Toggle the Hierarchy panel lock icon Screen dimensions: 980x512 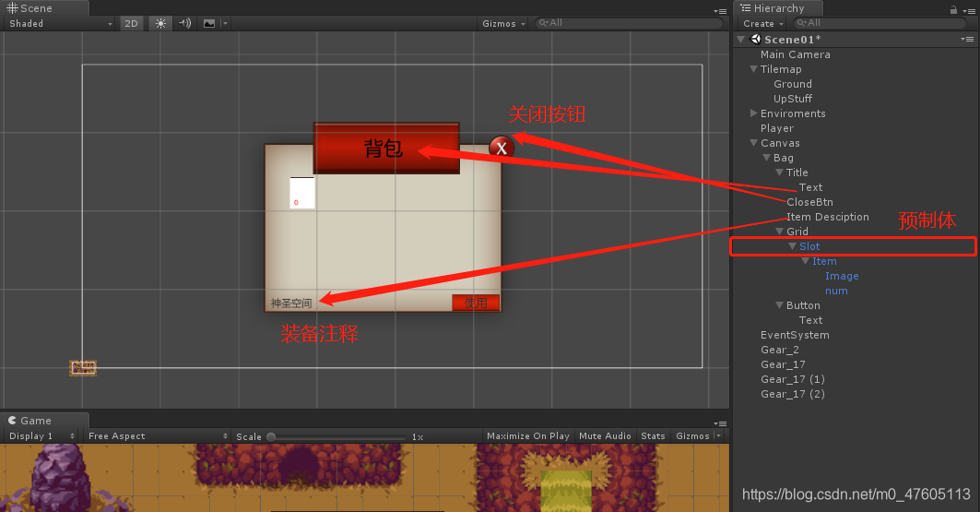pyautogui.click(x=953, y=9)
